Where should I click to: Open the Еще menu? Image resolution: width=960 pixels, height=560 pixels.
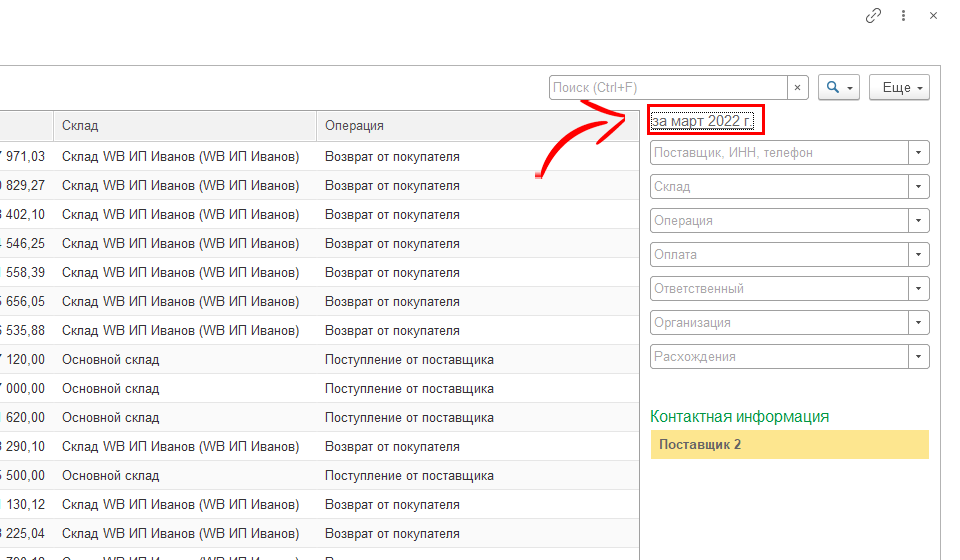(900, 88)
